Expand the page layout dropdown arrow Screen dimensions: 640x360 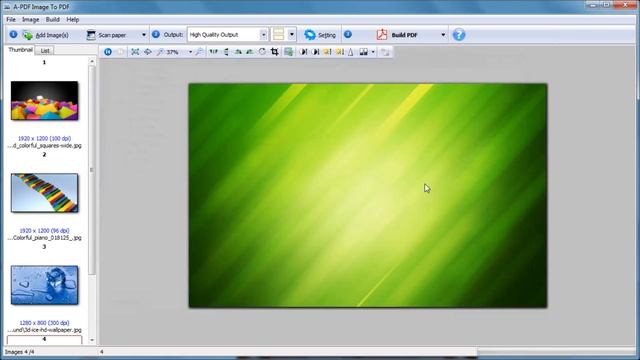tap(291, 35)
